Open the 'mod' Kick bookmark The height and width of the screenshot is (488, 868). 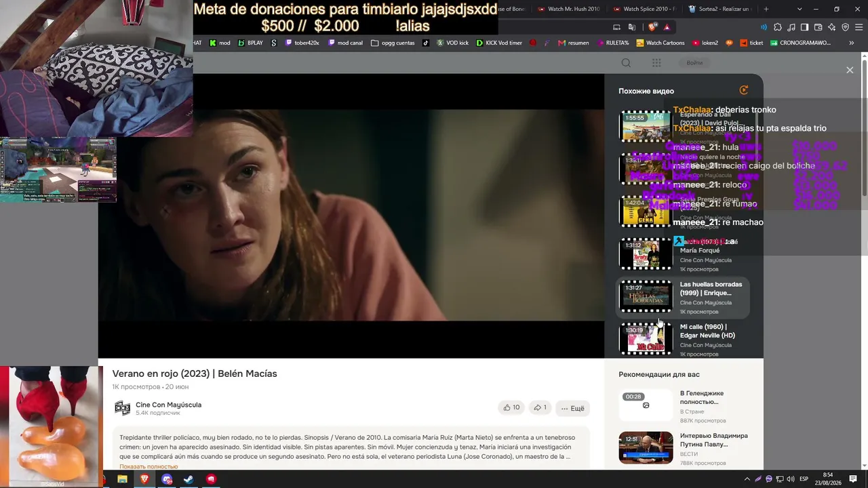coord(220,43)
